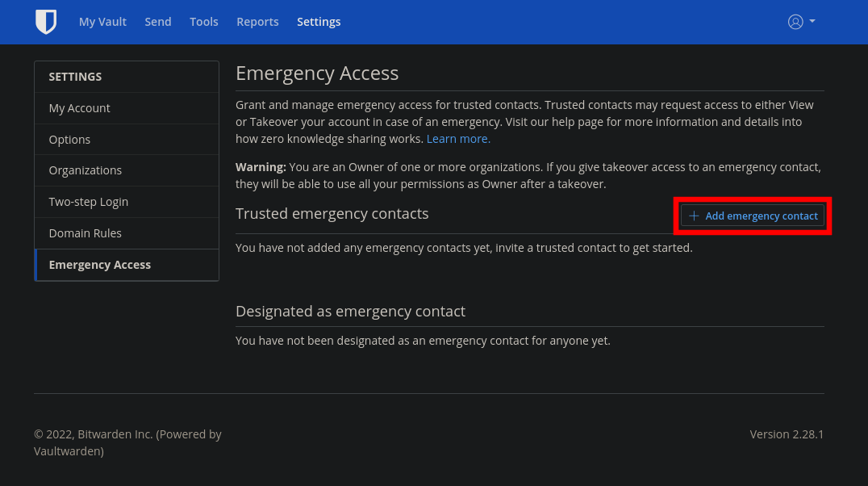Open the Tools menu item
Image resolution: width=868 pixels, height=486 pixels.
pyautogui.click(x=204, y=22)
